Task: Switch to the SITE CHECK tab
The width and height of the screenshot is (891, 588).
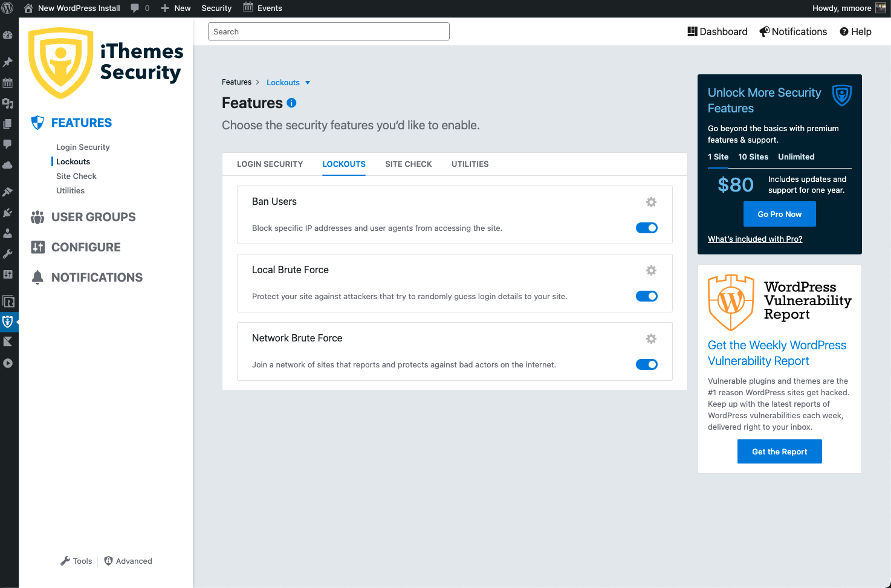Action: [409, 164]
